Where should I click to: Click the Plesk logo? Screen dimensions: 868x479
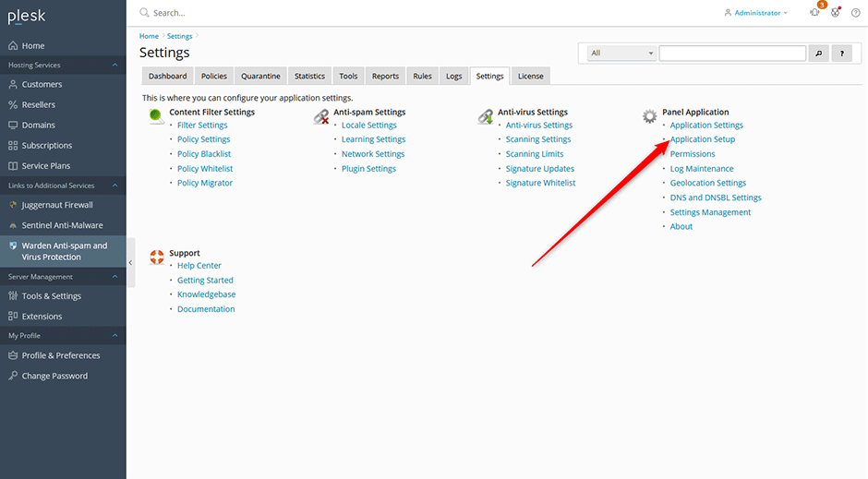tap(26, 17)
